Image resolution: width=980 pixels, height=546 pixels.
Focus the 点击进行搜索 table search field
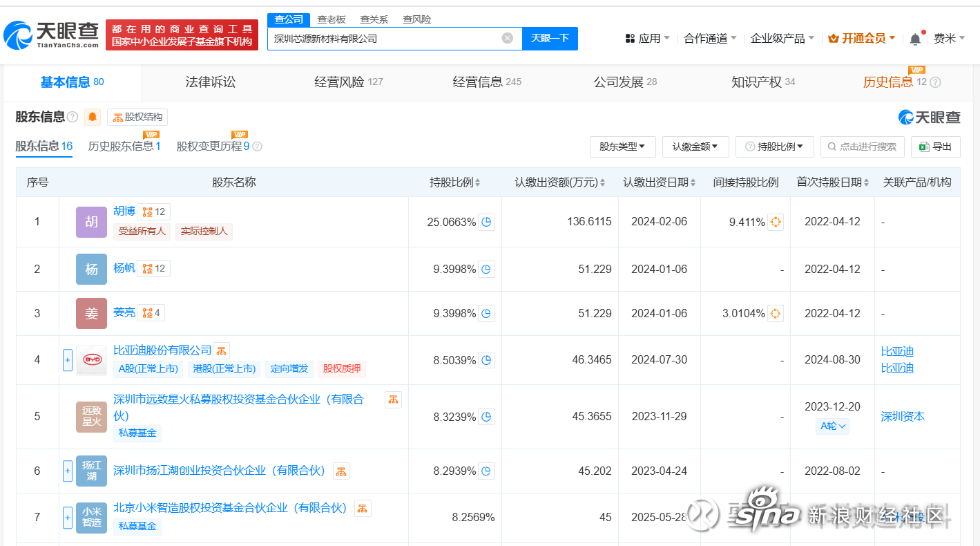pyautogui.click(x=862, y=147)
